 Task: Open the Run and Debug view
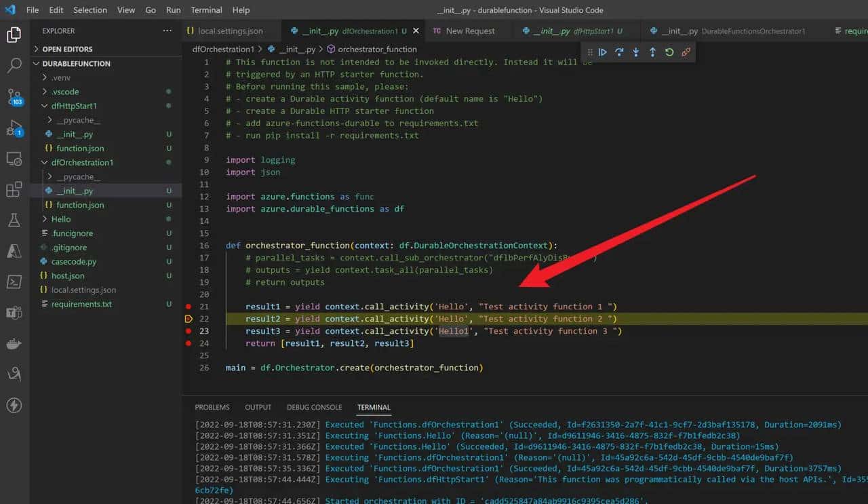click(14, 129)
